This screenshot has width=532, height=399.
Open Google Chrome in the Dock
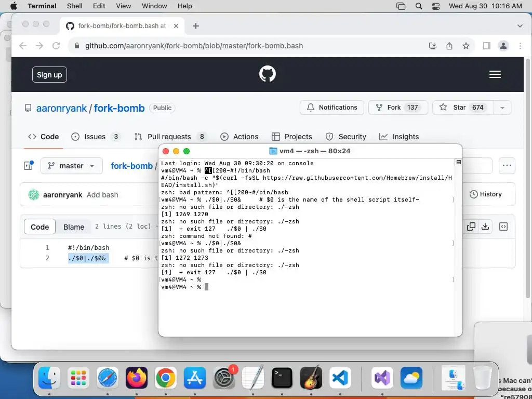coord(166,378)
